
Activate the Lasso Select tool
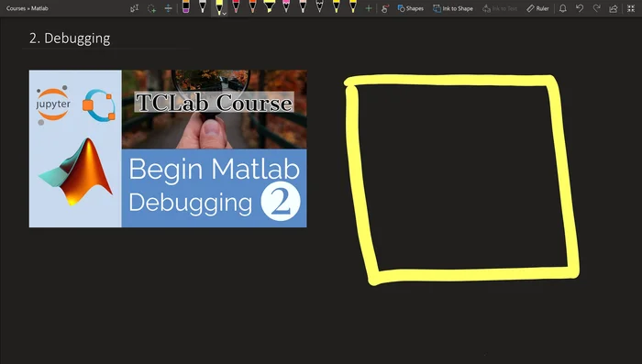pos(151,8)
